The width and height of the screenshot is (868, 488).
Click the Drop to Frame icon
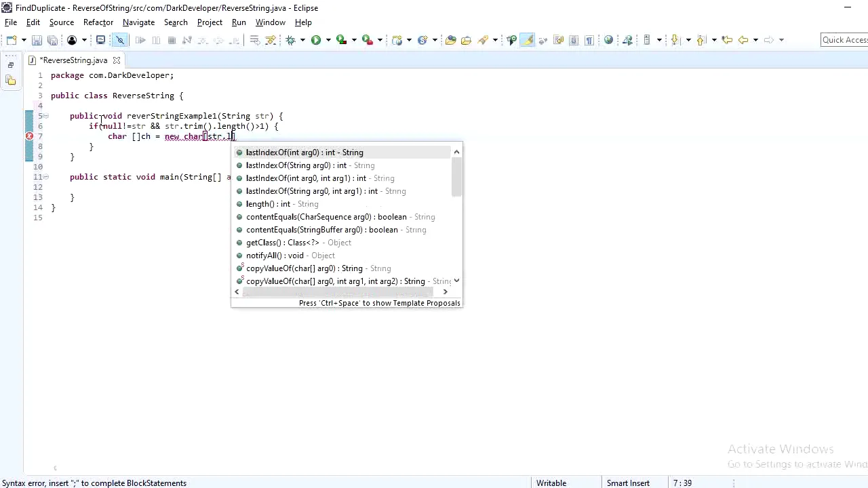tap(255, 40)
